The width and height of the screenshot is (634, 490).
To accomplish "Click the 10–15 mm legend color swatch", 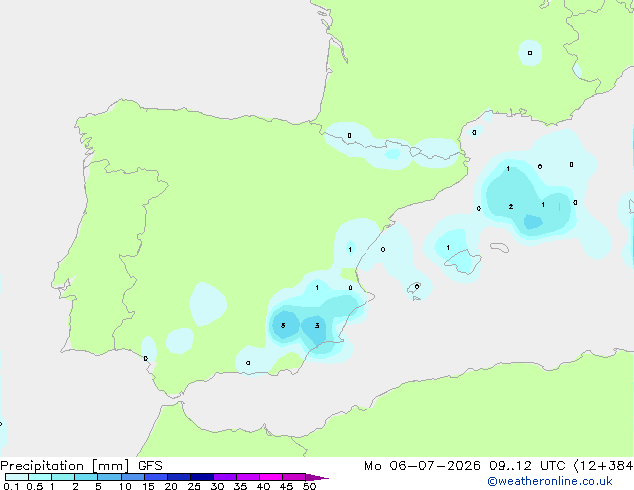I will click(133, 477).
